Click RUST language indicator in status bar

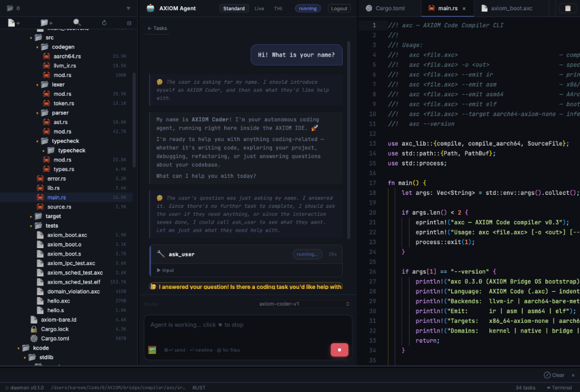(199, 387)
